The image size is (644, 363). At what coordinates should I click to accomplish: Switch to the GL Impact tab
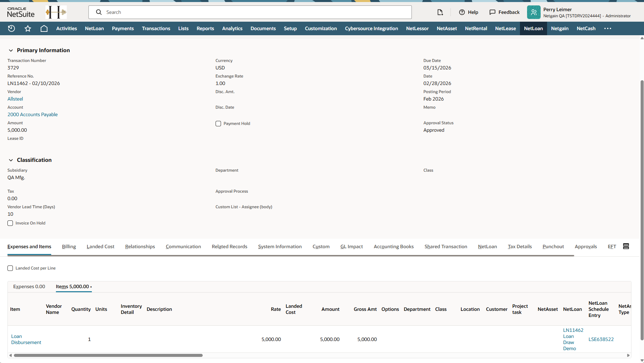(351, 247)
